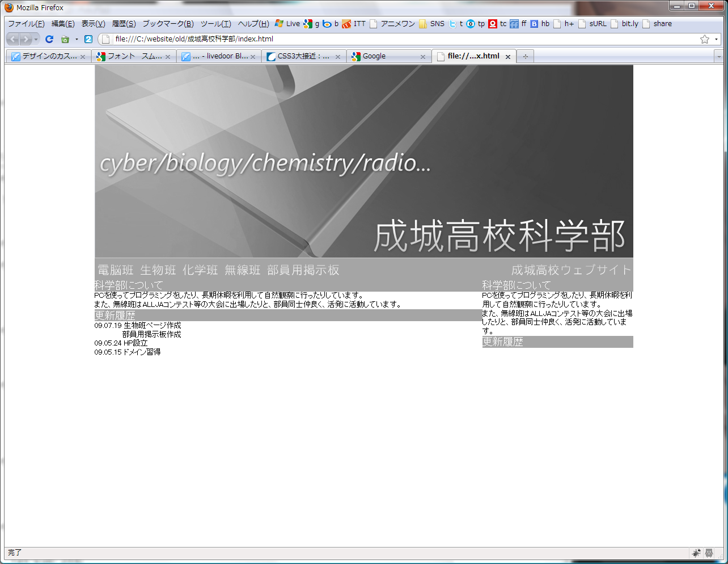Screen dimensions: 728x564
Task: Click the first status bar icon
Action: [x=696, y=553]
